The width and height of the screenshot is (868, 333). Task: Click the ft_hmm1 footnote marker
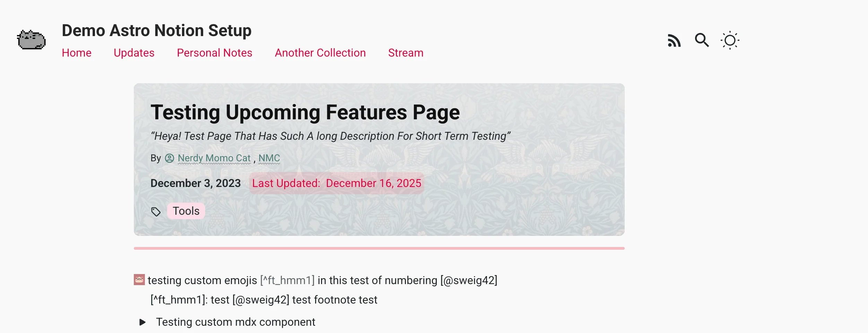pyautogui.click(x=287, y=280)
